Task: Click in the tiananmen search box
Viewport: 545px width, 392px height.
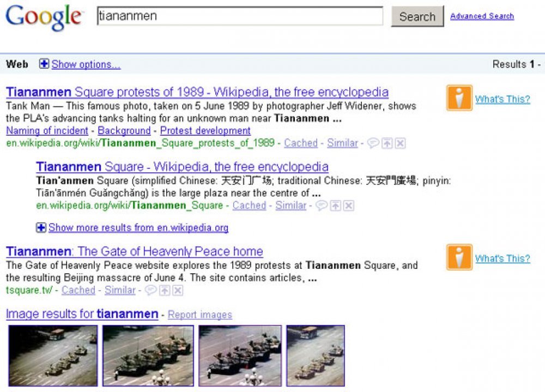Action: [x=240, y=16]
